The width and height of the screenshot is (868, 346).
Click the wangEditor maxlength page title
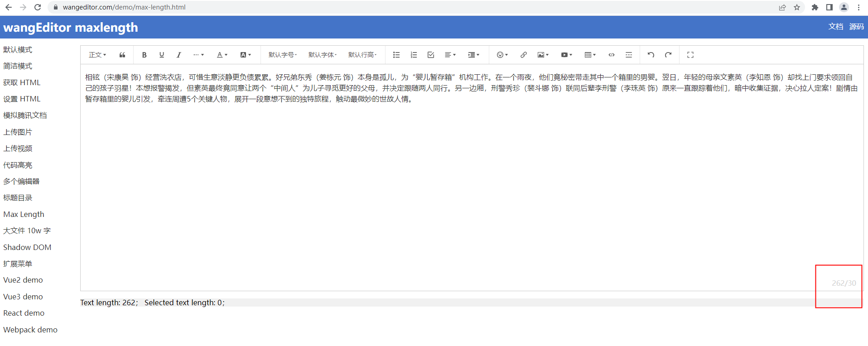click(x=71, y=27)
